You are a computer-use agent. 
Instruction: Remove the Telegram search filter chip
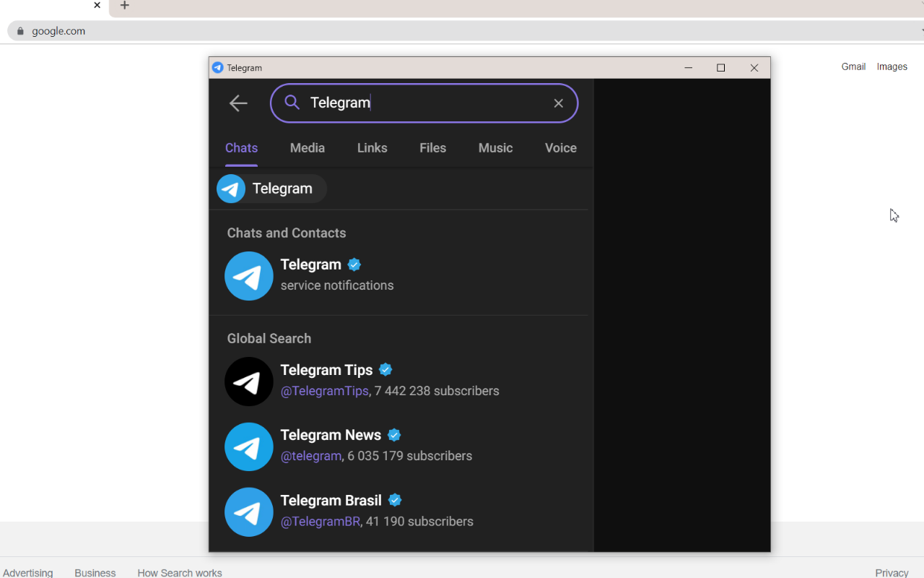click(271, 188)
